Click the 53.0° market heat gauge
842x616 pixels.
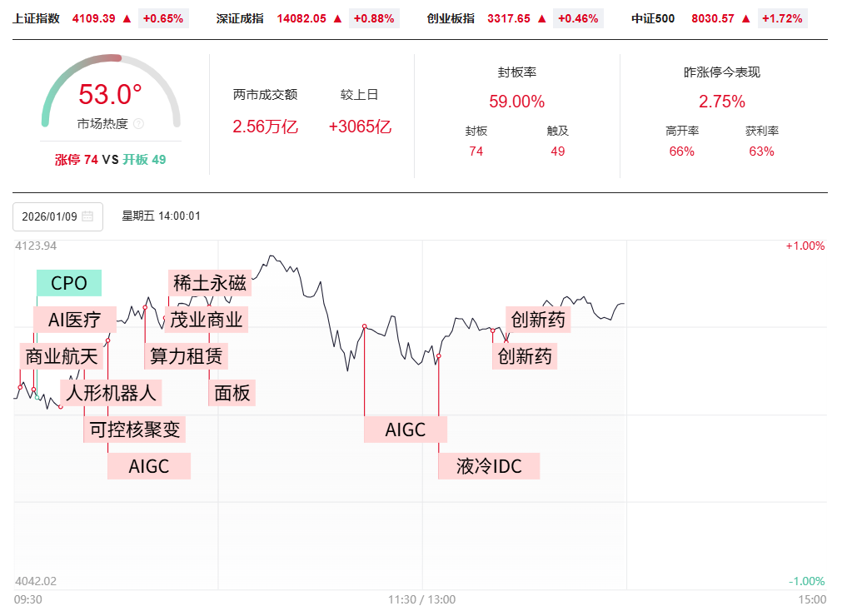[110, 94]
